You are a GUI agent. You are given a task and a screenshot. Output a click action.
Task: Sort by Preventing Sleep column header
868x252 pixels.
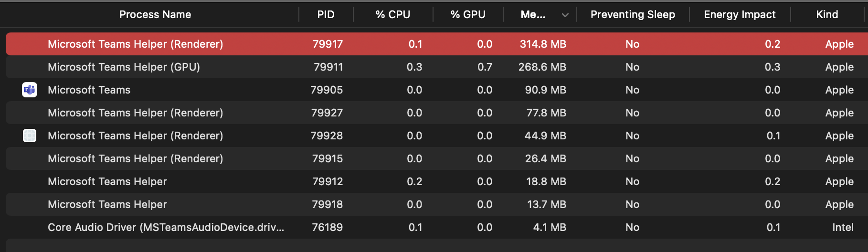click(x=633, y=15)
